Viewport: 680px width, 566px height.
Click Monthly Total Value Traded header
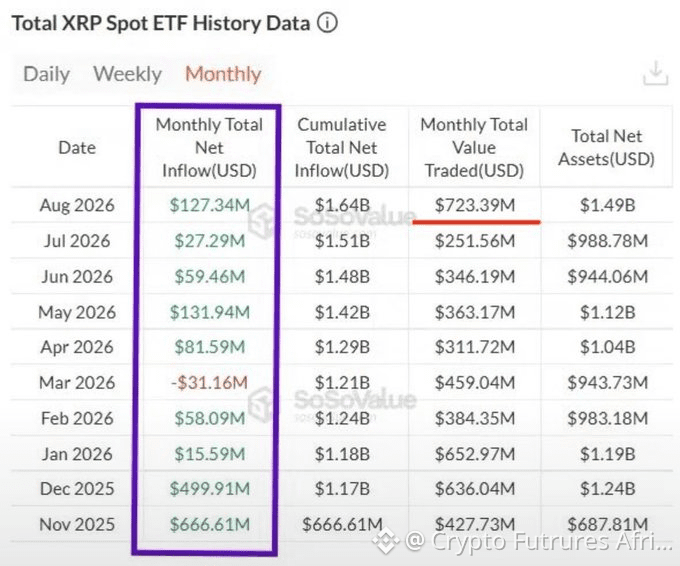click(474, 148)
